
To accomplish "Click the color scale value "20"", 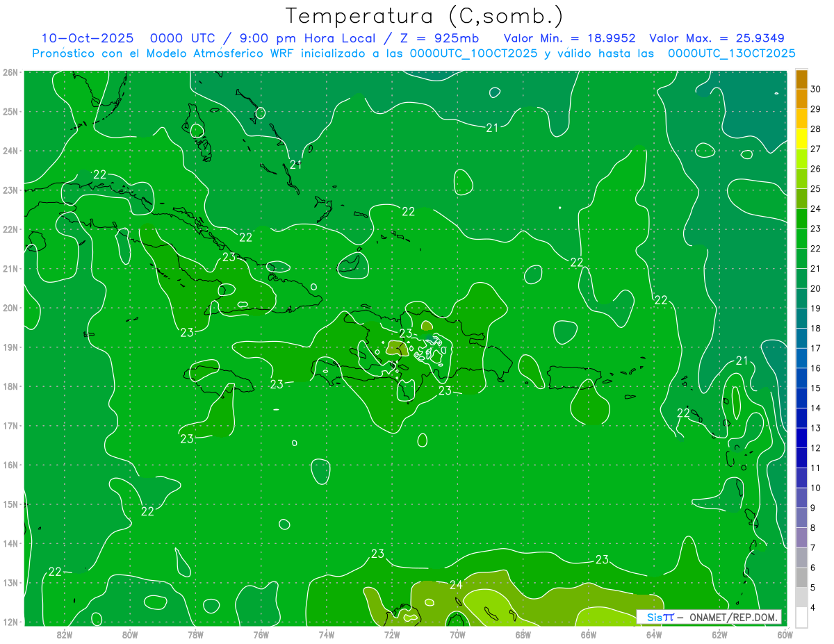I will 815,288.
